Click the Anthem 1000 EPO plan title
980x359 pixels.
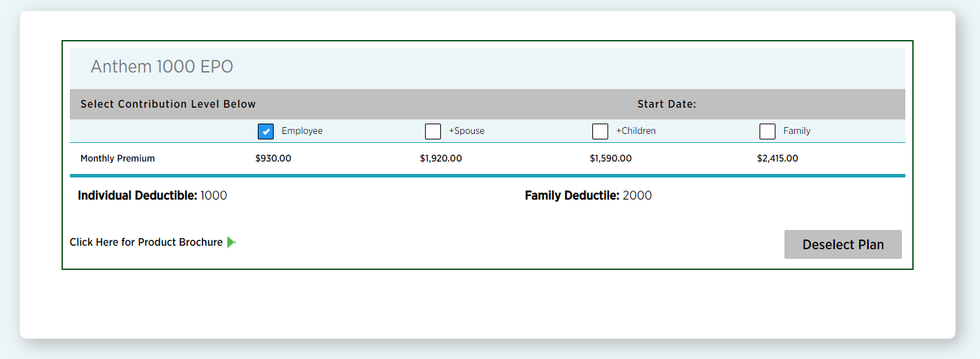162,67
